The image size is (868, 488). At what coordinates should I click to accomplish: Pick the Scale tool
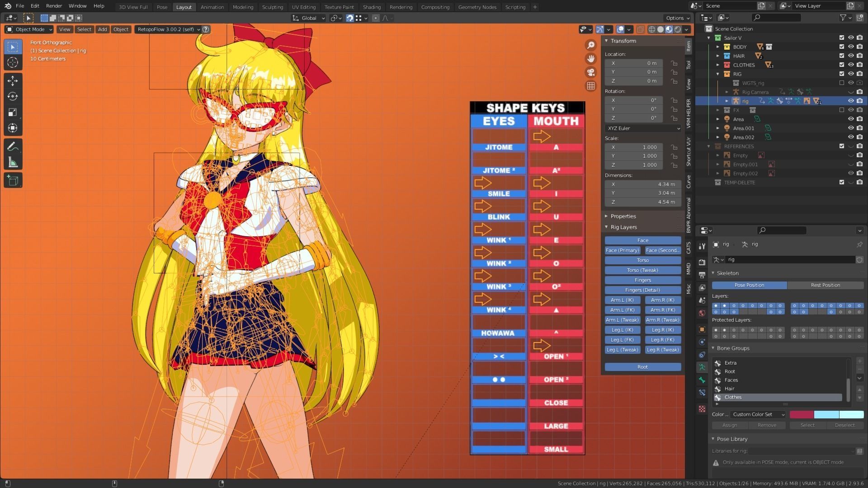13,113
